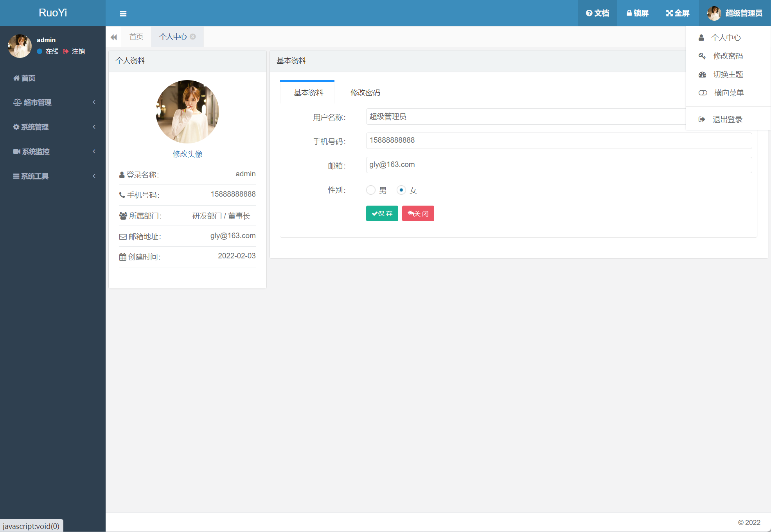This screenshot has height=532, width=771.
Task: Select the 女 gender radio button
Action: point(401,190)
